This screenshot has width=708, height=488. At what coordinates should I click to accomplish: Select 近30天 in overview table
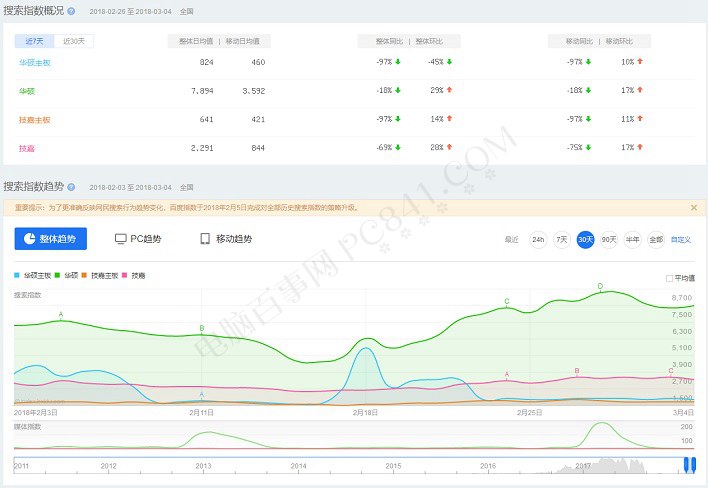(x=74, y=41)
